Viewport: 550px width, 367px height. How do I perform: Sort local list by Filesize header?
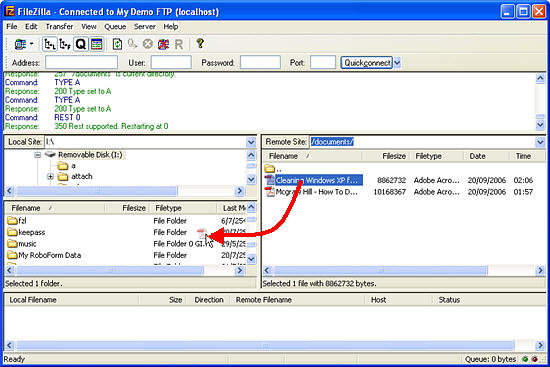pos(128,208)
